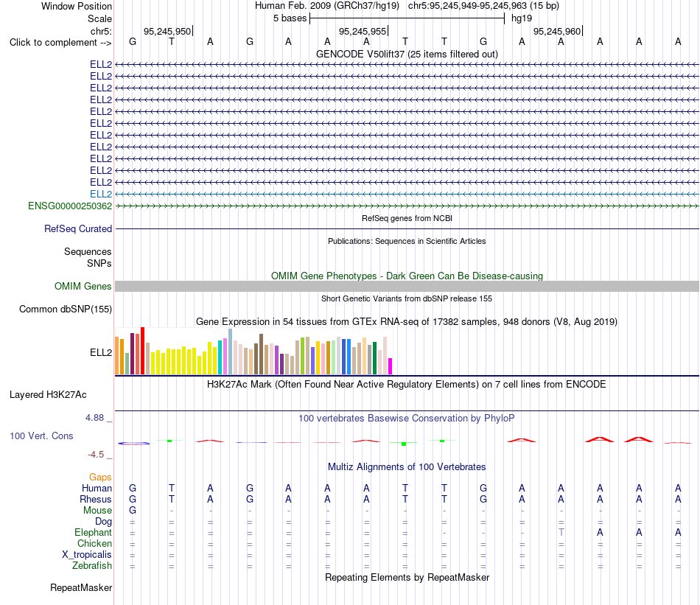Click the Zebrafish species row label
The image size is (700, 605).
click(92, 566)
